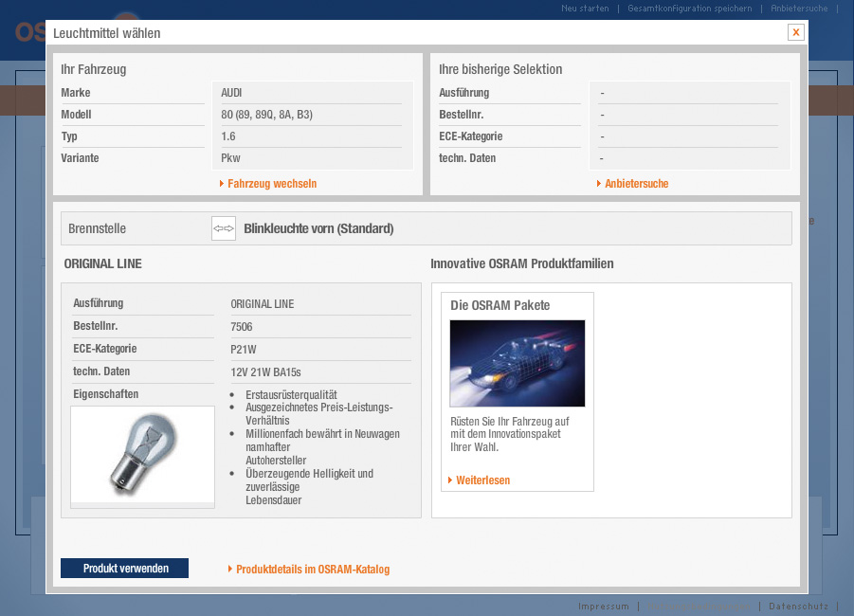This screenshot has height=616, width=854.
Task: Click the Ihre bisherige Selektion heading
Action: (x=500, y=70)
